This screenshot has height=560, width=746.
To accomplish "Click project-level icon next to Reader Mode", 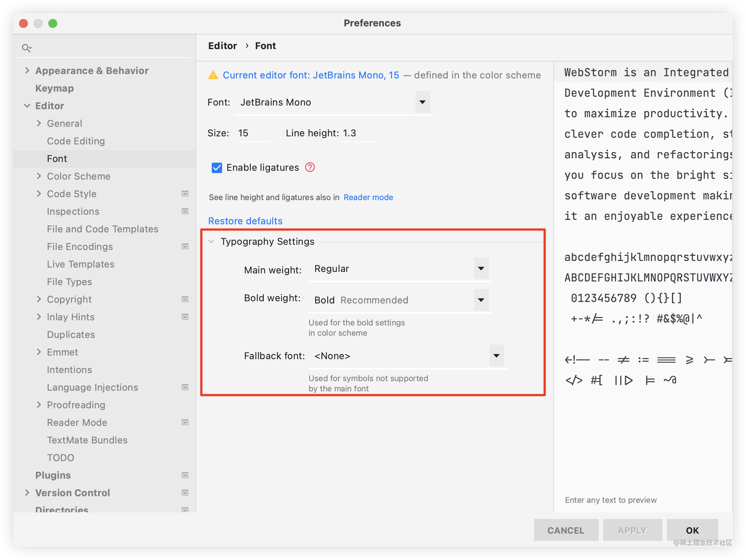I will point(185,422).
